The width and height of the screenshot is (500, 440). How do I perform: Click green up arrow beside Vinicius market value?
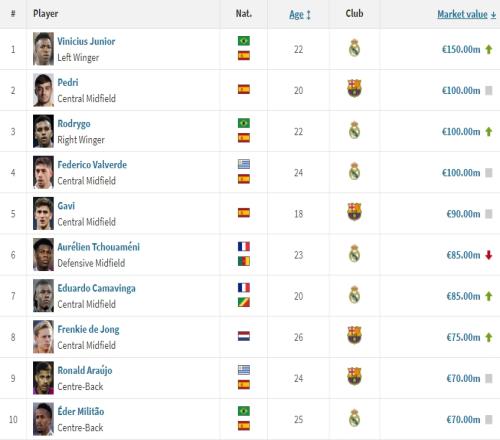[489, 50]
